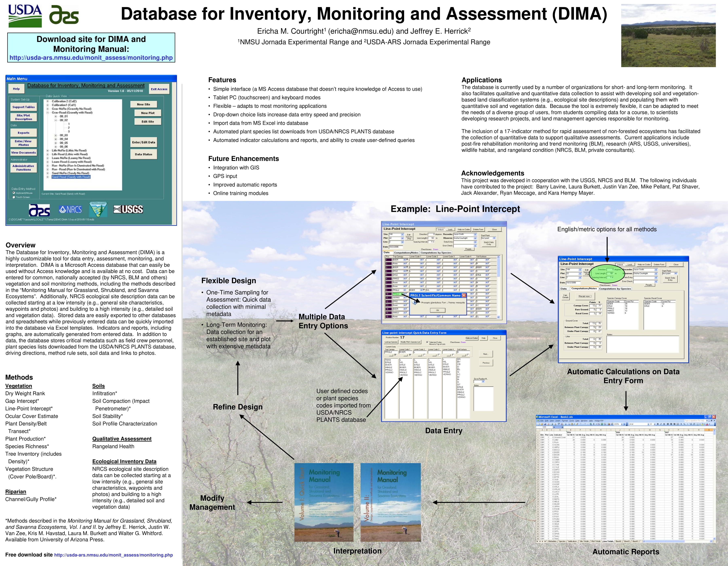Select Sand-Road (Sandy with Road) tree item
The image size is (728, 566).
coord(71,177)
